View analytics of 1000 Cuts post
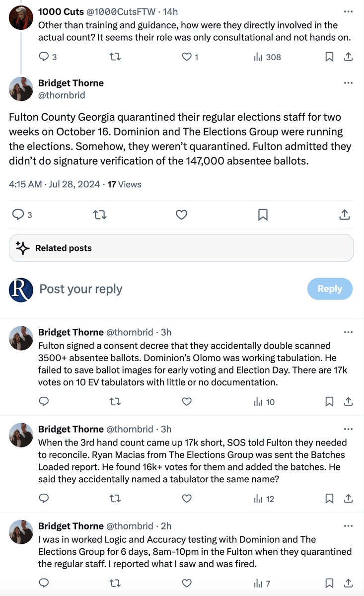 click(x=258, y=57)
